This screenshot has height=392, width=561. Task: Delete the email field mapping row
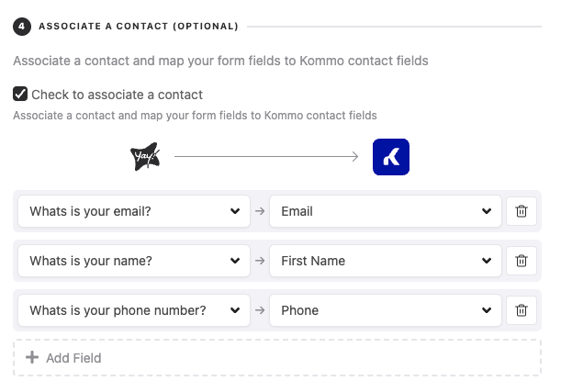pos(522,211)
